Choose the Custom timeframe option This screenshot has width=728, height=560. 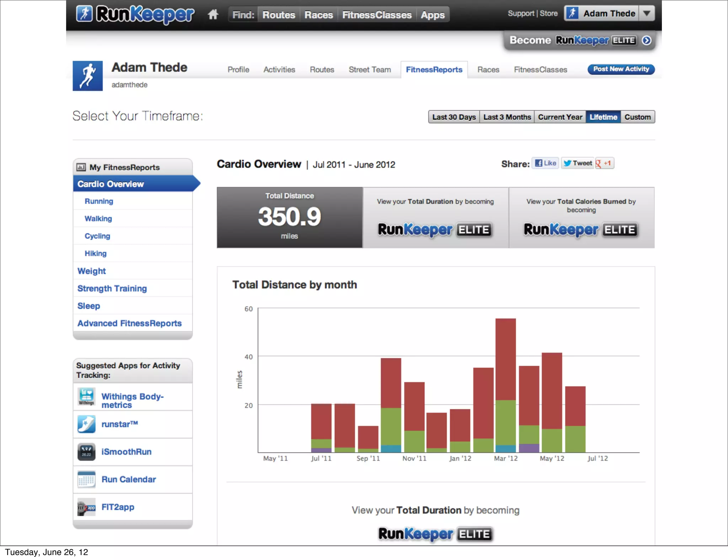click(637, 117)
